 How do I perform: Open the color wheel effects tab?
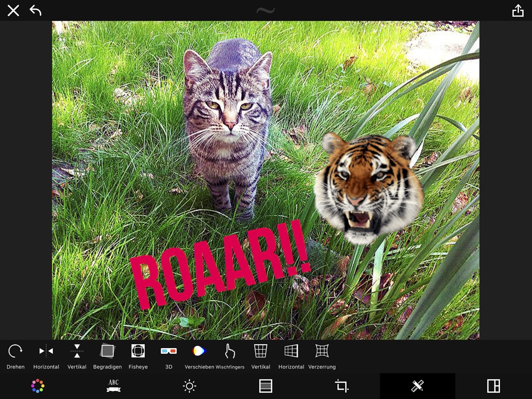(38, 386)
